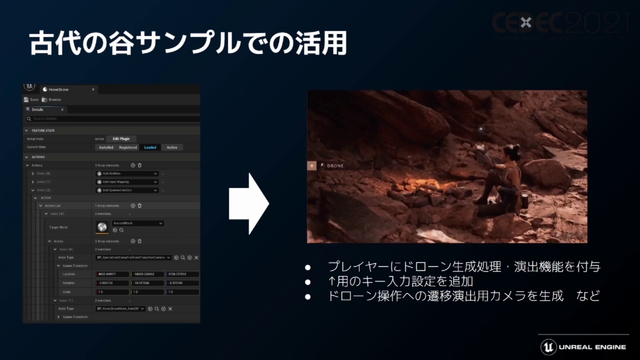Clear the second Actor Type value

[170, 309]
